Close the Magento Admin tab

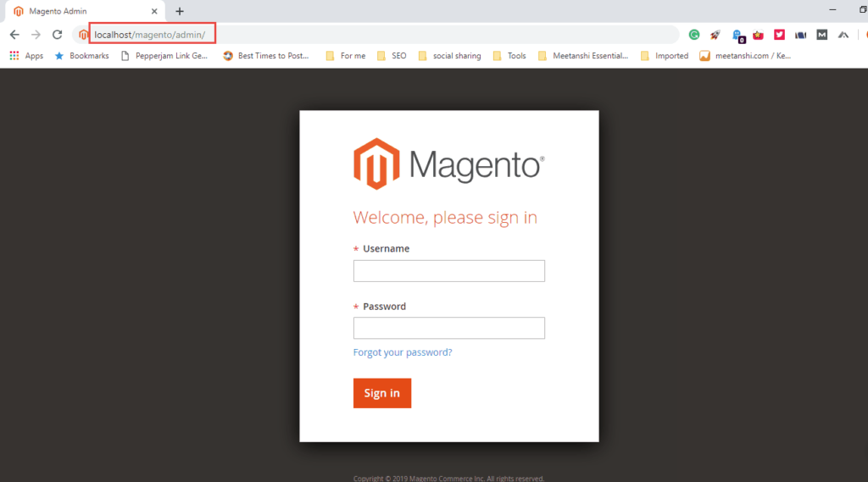coord(154,11)
